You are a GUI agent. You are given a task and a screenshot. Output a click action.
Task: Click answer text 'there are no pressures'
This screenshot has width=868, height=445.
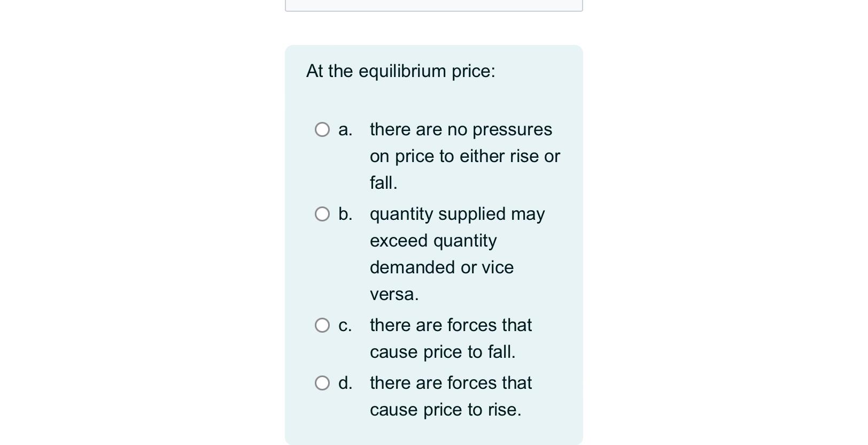tap(461, 129)
